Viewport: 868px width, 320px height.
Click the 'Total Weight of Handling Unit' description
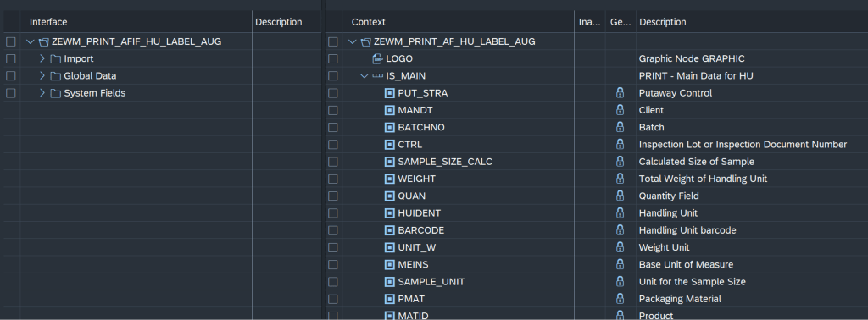[703, 179]
